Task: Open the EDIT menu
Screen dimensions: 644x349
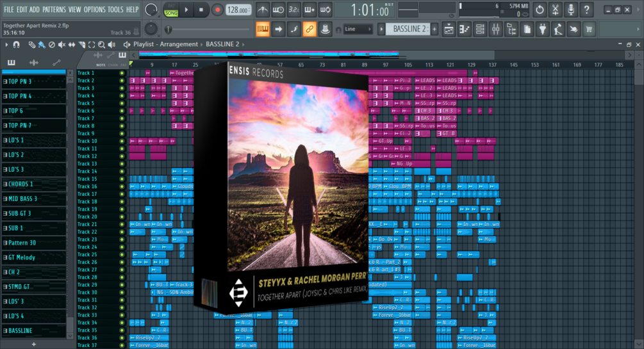Action: tap(22, 10)
